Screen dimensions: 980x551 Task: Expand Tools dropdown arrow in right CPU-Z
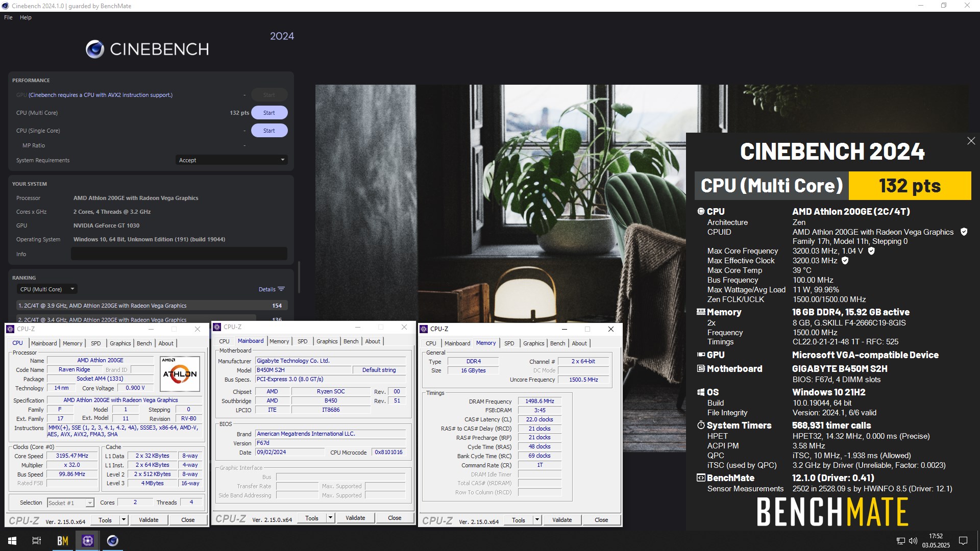537,520
